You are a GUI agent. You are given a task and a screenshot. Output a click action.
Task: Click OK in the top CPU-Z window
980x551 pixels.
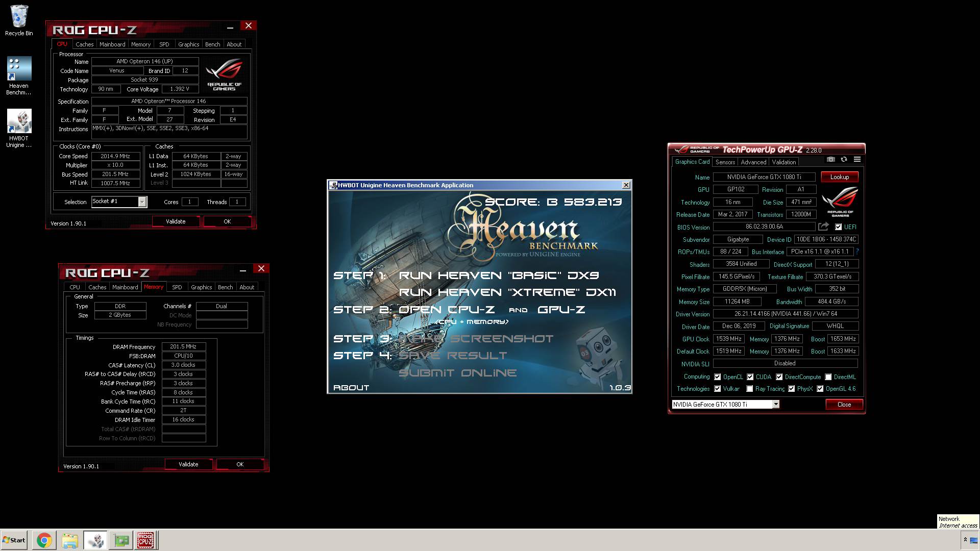point(227,221)
